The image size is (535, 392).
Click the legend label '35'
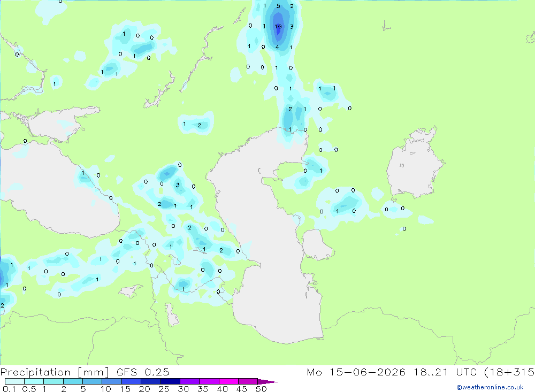tap(203, 389)
